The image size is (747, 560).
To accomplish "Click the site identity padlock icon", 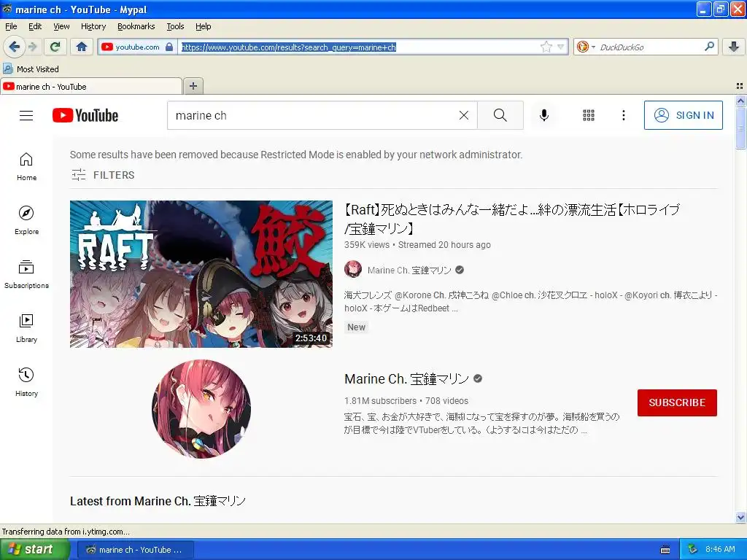I will tap(169, 47).
